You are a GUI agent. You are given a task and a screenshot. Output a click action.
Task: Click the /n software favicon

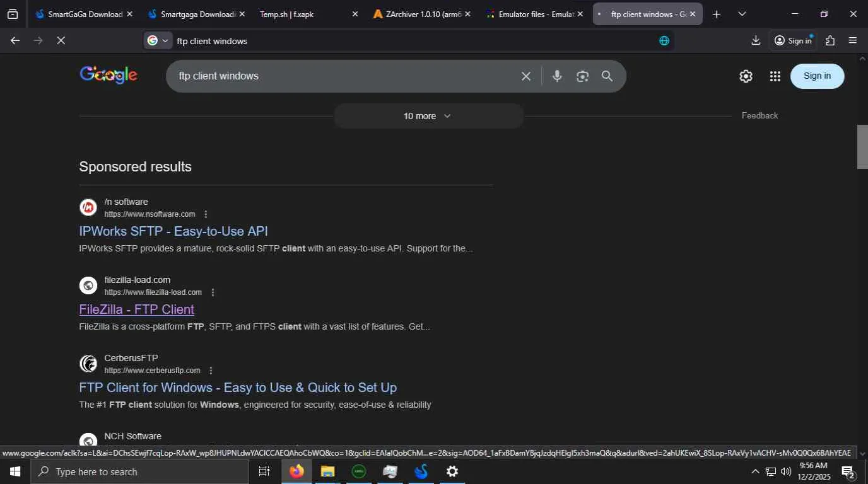(x=88, y=207)
